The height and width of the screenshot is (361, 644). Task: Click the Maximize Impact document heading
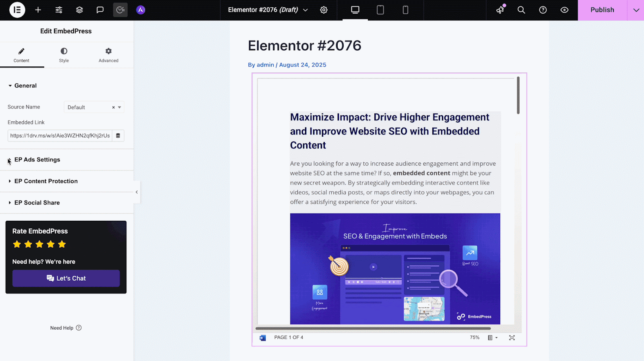[390, 131]
